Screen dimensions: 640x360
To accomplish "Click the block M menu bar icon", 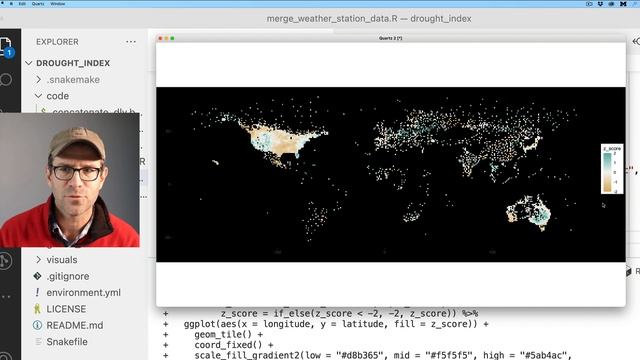I will tap(623, 4).
